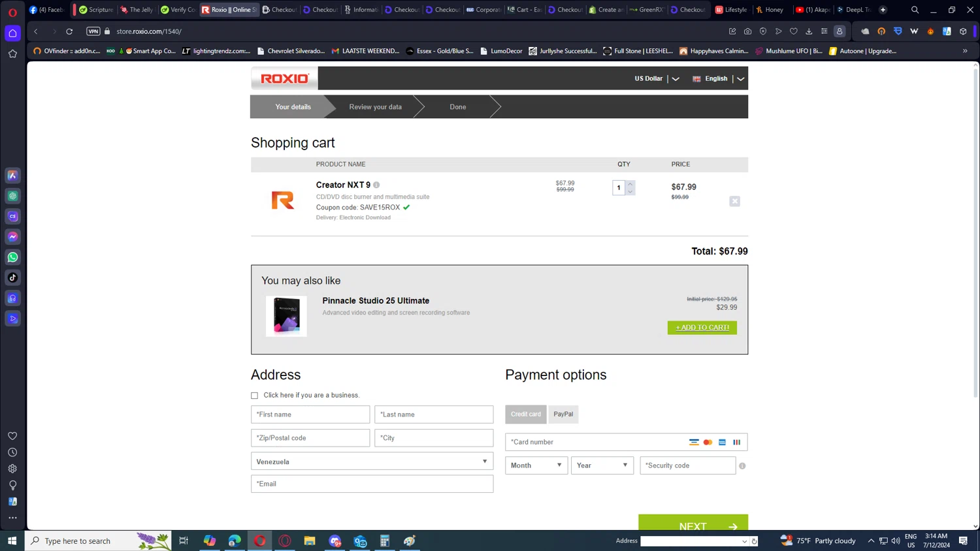
Task: Click the Windows taskbar search box
Action: [x=98, y=541]
